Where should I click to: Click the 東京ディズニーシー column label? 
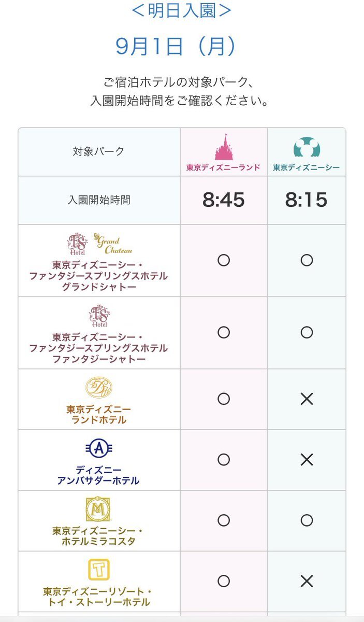coord(307,167)
